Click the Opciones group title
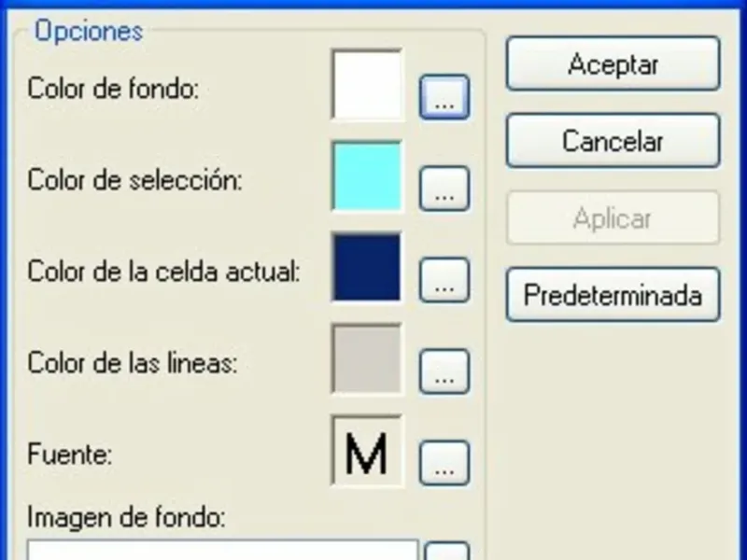 tap(89, 31)
